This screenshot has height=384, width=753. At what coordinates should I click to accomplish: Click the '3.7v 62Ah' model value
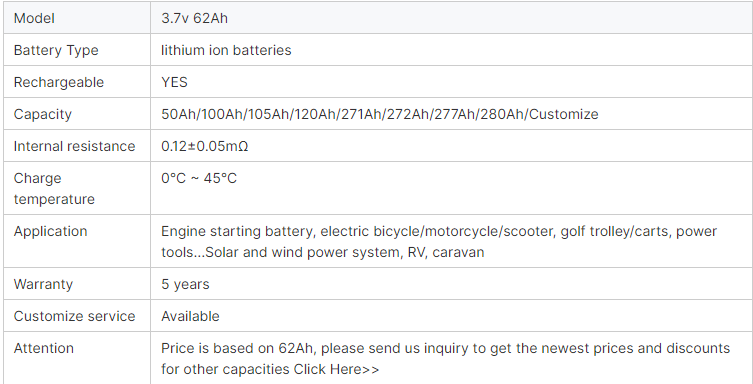194,18
